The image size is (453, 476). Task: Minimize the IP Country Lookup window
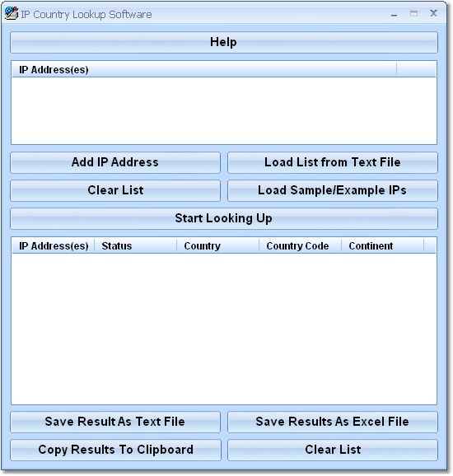tap(394, 14)
